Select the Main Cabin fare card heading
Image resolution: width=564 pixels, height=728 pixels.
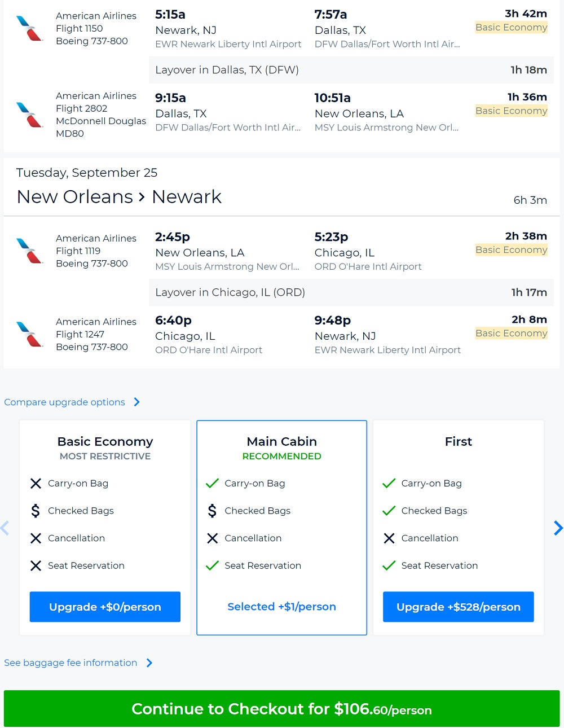tap(281, 441)
